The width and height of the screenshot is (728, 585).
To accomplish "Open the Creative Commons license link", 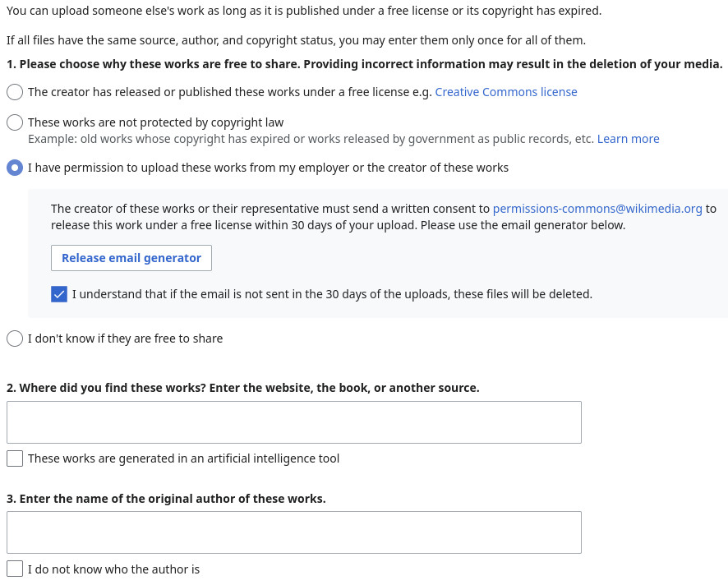I will 506,92.
